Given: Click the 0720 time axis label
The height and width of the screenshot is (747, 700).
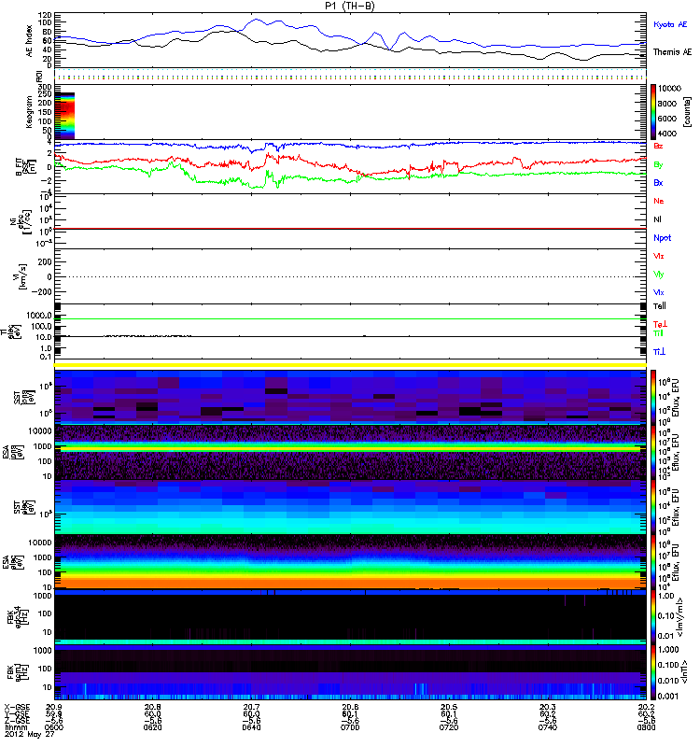Looking at the screenshot, I should 449,727.
